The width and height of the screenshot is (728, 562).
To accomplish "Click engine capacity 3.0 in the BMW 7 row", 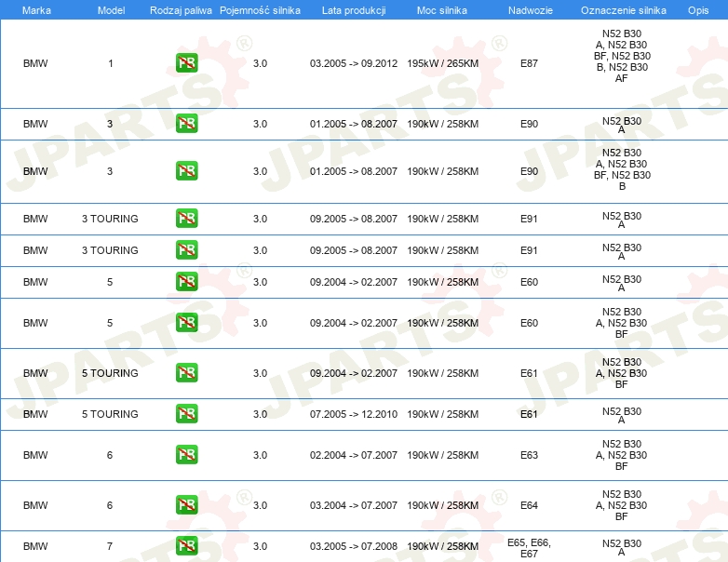I will coord(260,546).
